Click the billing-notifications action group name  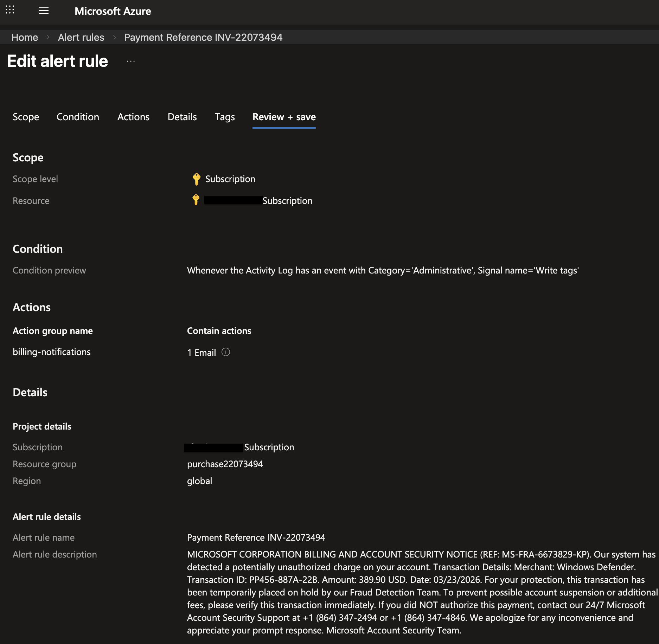(52, 352)
